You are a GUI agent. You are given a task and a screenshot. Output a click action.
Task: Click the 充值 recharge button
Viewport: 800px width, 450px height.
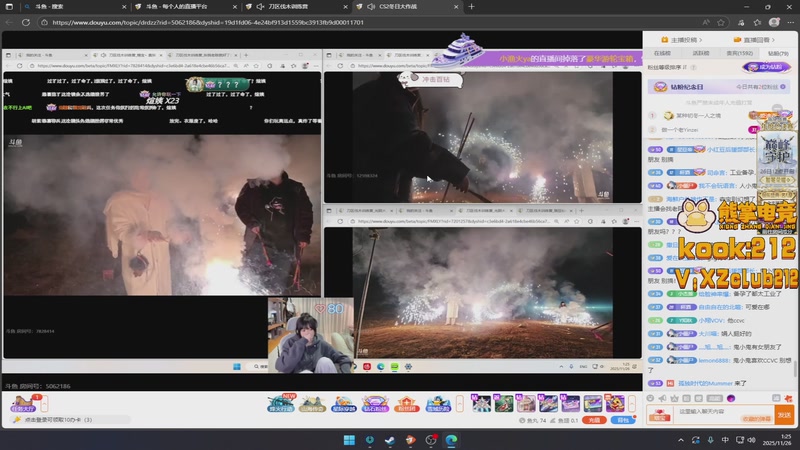594,420
